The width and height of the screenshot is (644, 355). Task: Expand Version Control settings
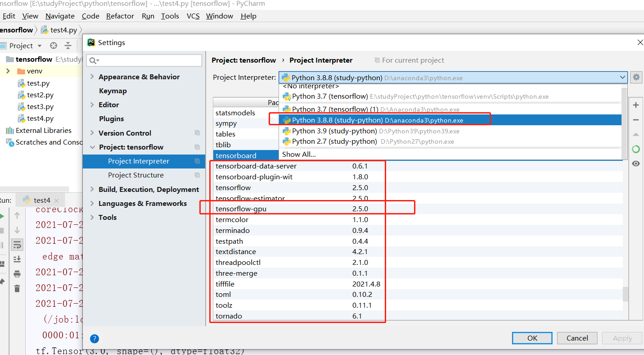coord(92,133)
